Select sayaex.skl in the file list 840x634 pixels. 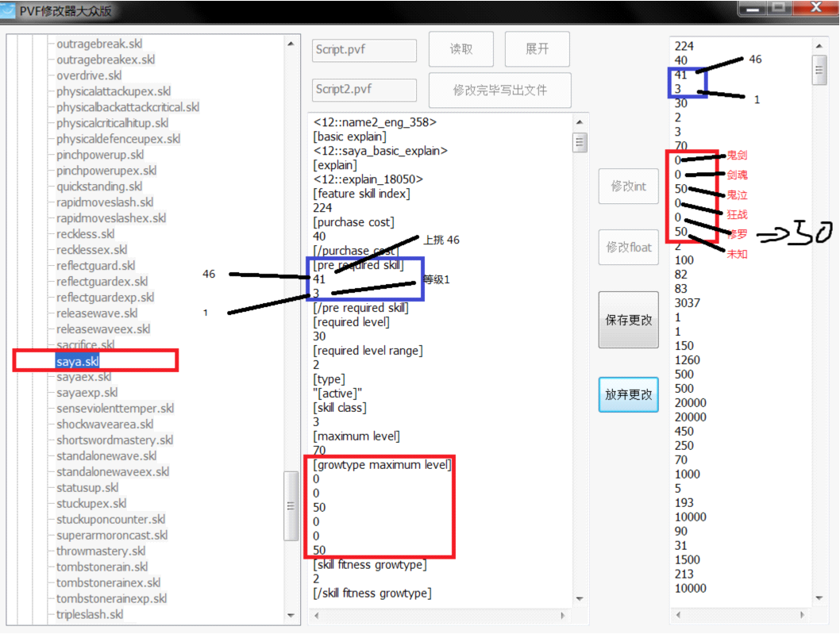(x=83, y=377)
